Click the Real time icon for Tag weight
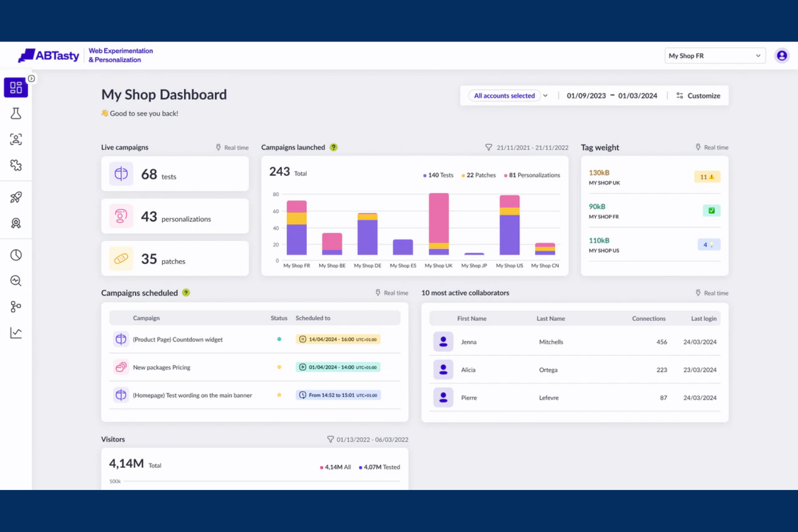This screenshot has height=532, width=798. click(698, 147)
